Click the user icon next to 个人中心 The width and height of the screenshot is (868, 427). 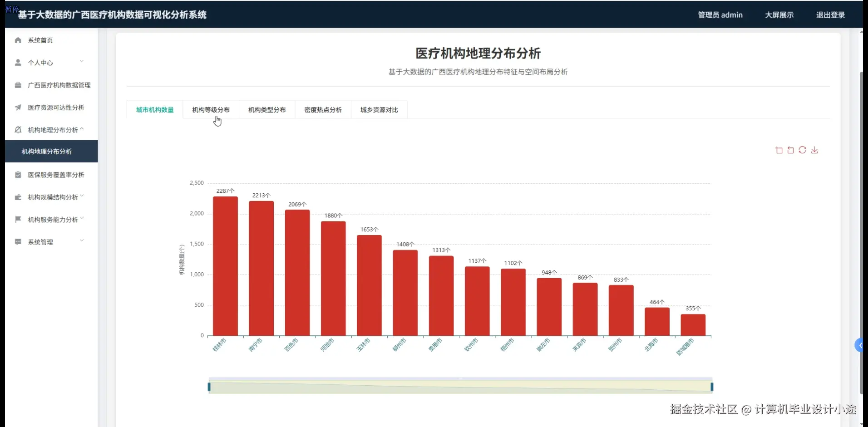coord(18,62)
